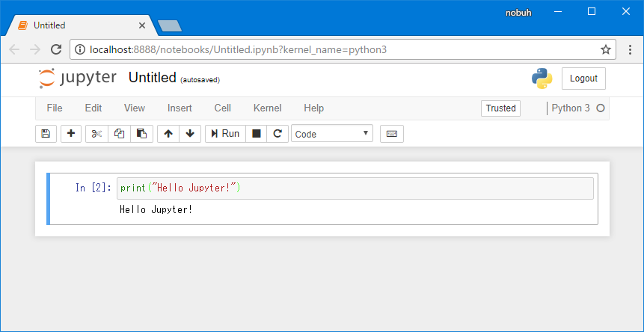Interrupt the kernel with stop square icon
The image size is (644, 332).
(257, 134)
